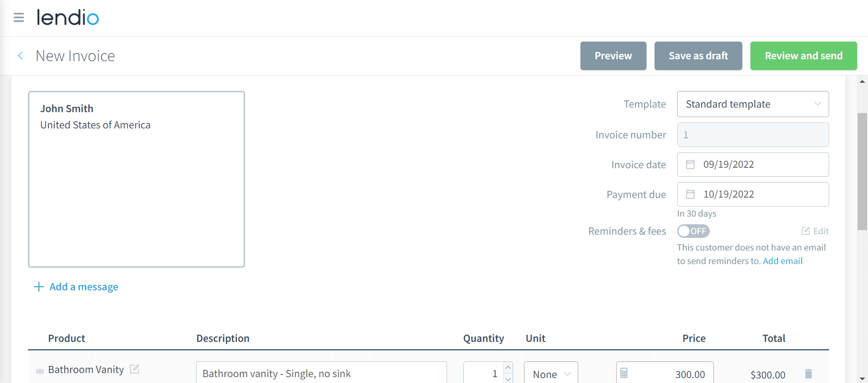The height and width of the screenshot is (383, 868).
Task: Decrease quantity with the down arrow
Action: [x=508, y=378]
